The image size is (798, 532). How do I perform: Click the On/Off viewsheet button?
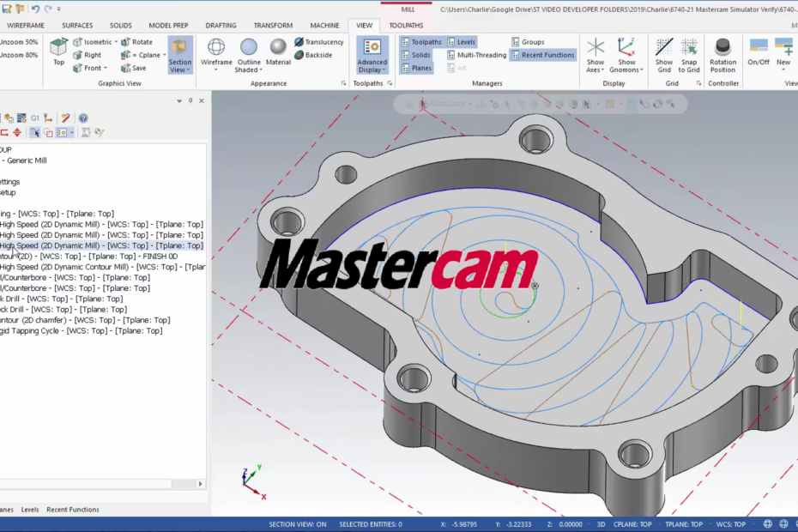tap(759, 52)
